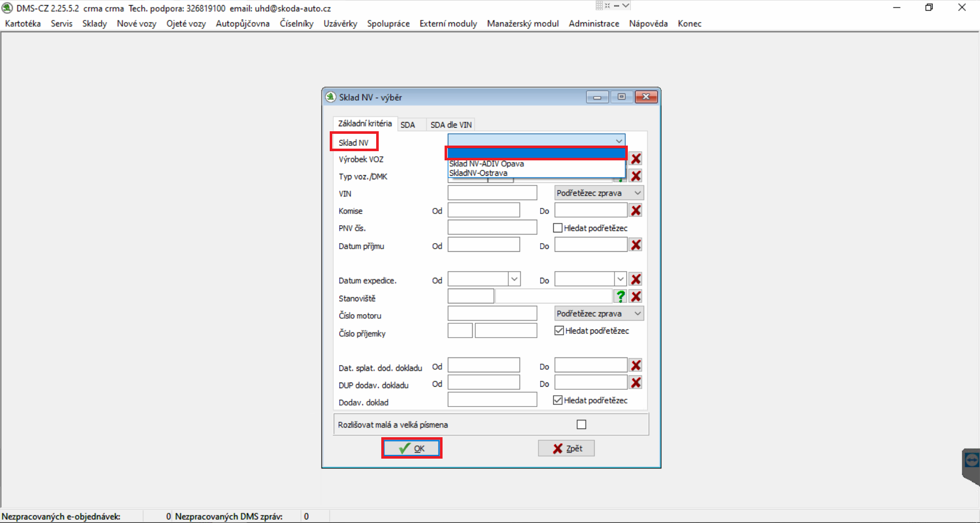Uncheck Hledat podřetězec for Číslo příjemky
This screenshot has height=523, width=980.
(559, 330)
